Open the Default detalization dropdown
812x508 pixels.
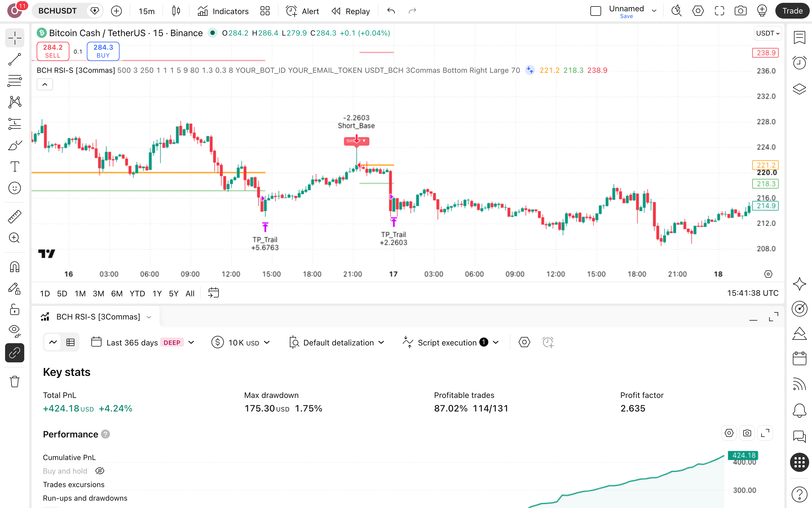(x=337, y=342)
